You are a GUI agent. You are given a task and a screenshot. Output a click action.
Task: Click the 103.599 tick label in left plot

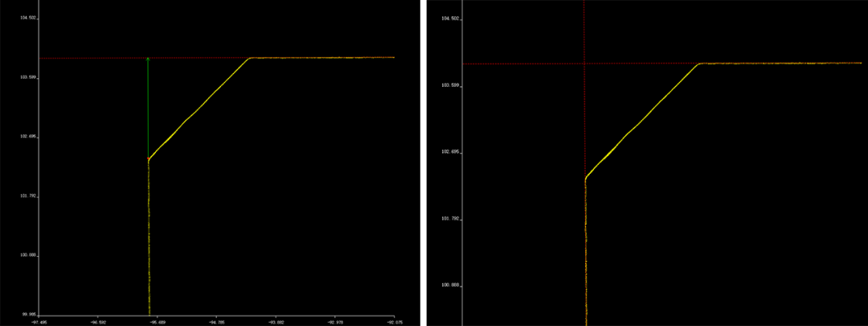(29, 77)
